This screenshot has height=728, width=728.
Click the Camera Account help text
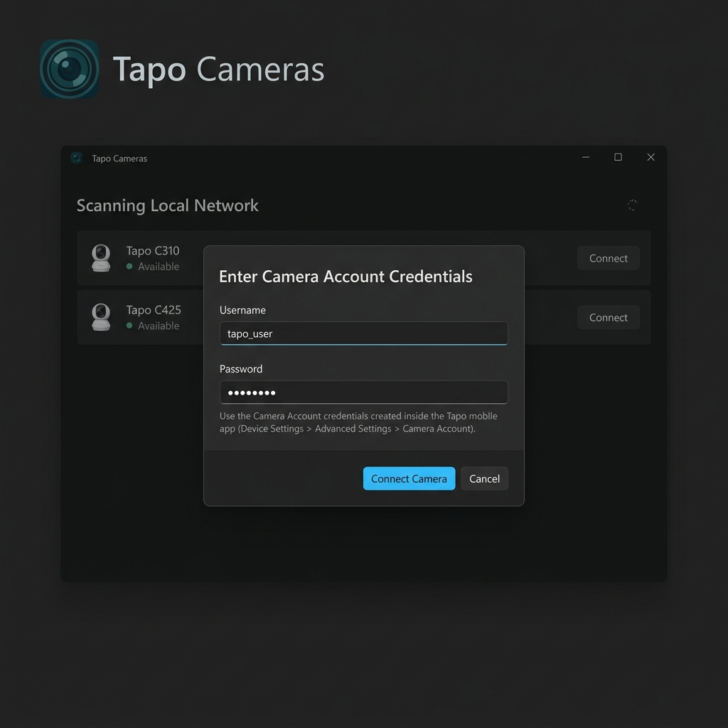358,422
